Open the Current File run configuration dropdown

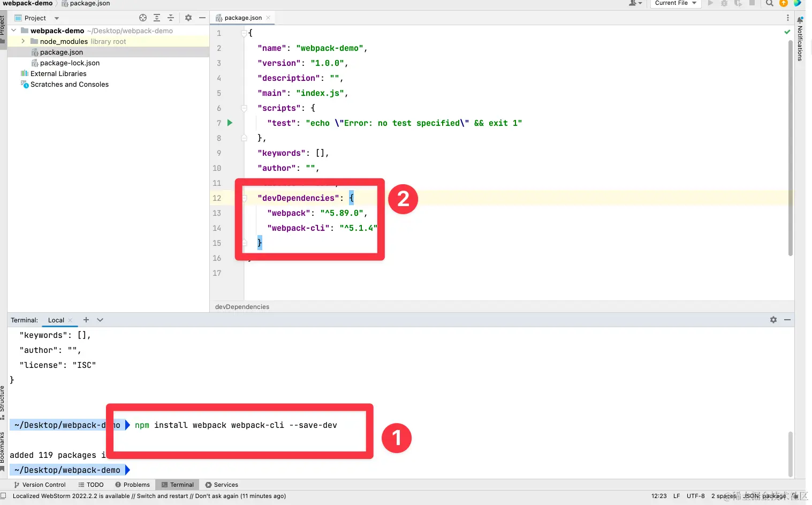click(x=676, y=3)
